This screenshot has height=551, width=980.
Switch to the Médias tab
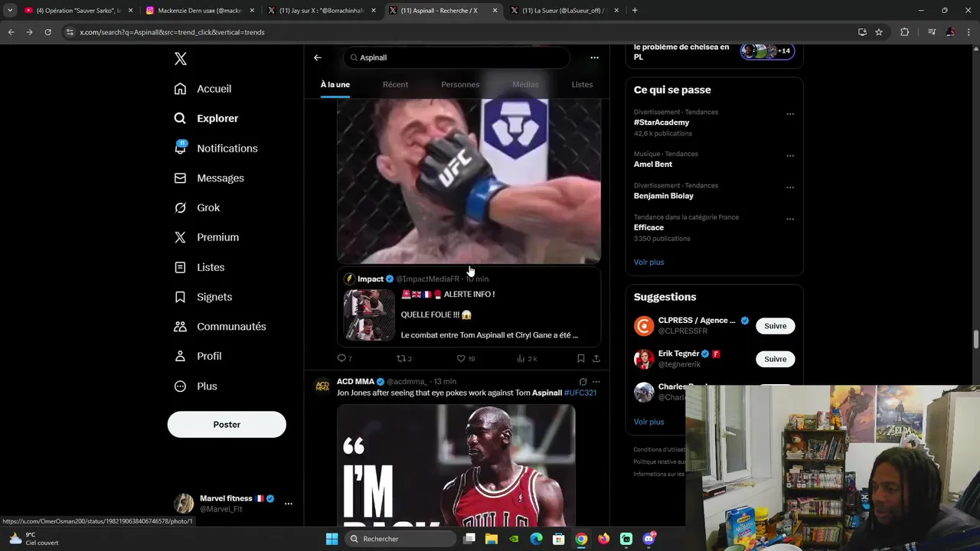click(x=525, y=85)
